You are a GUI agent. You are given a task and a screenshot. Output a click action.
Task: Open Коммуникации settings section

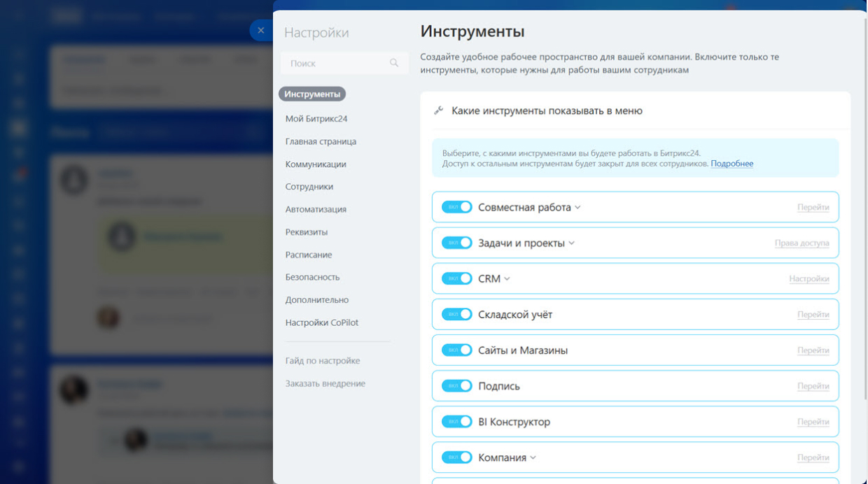[316, 164]
